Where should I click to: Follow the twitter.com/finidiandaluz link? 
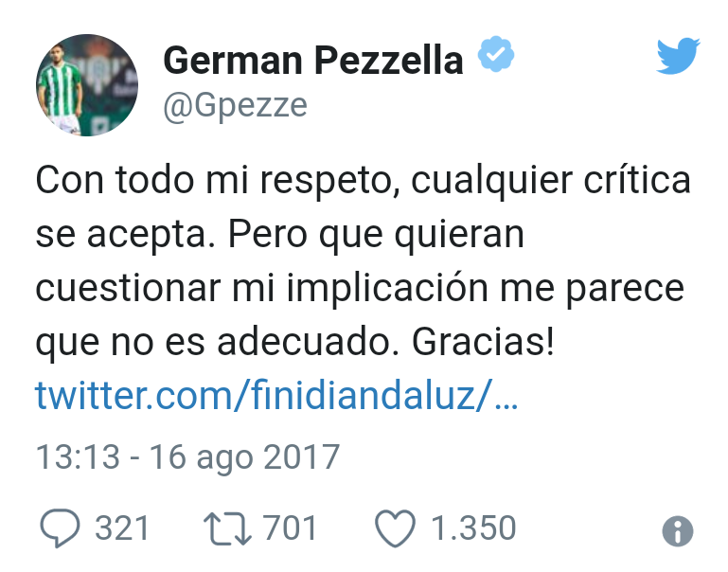pos(276,395)
